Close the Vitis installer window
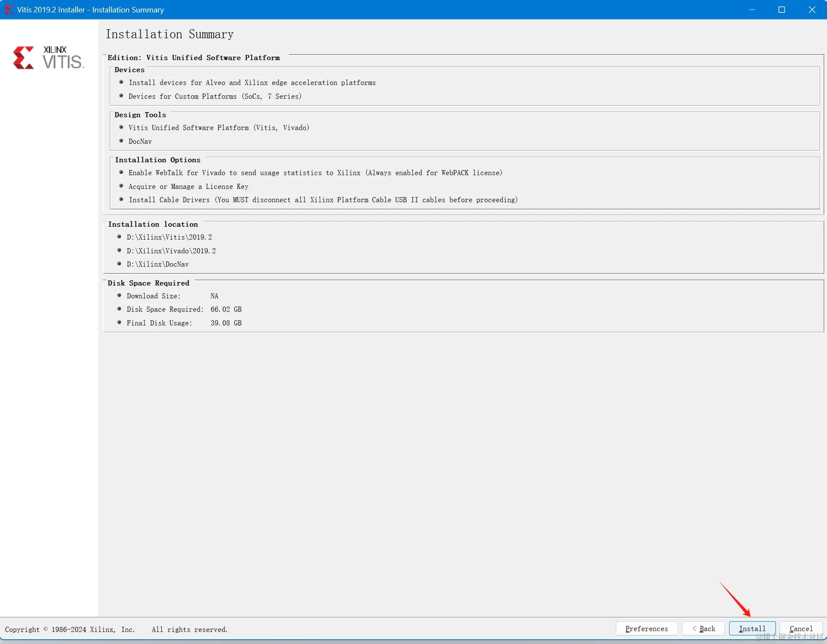This screenshot has width=827, height=644. pyautogui.click(x=812, y=9)
